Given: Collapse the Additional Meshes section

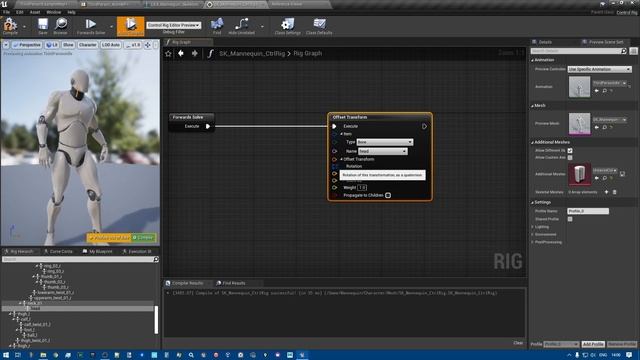Looking at the screenshot, I should [x=533, y=142].
